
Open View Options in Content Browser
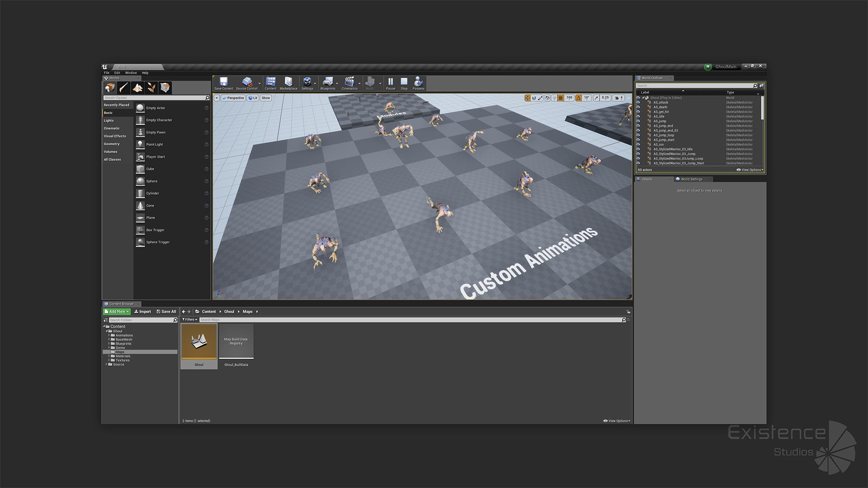coord(617,421)
